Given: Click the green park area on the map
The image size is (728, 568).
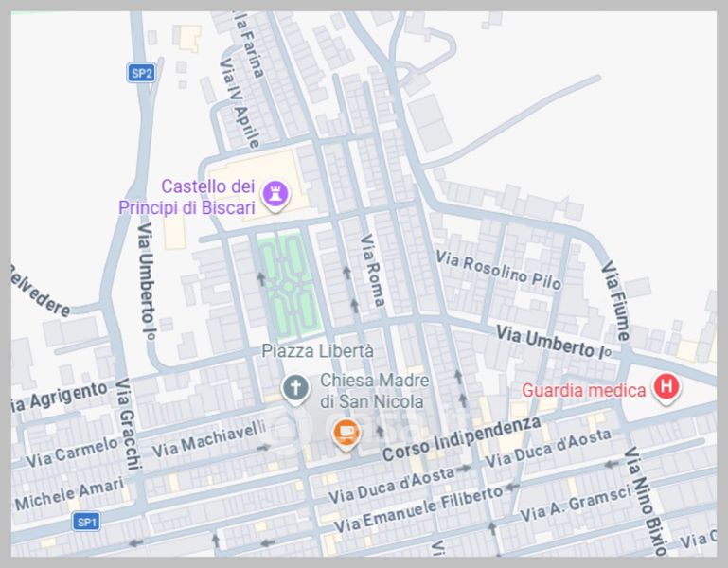Looking at the screenshot, I should tap(290, 283).
